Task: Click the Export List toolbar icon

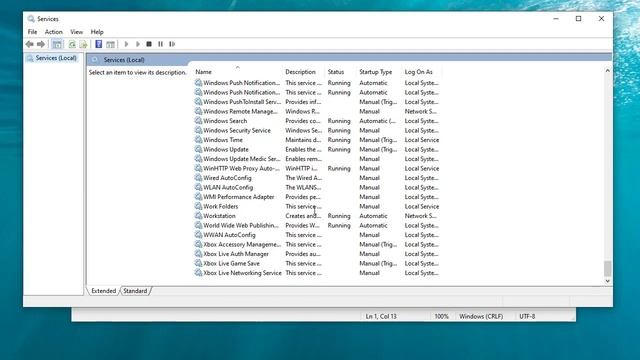Action: pos(83,44)
